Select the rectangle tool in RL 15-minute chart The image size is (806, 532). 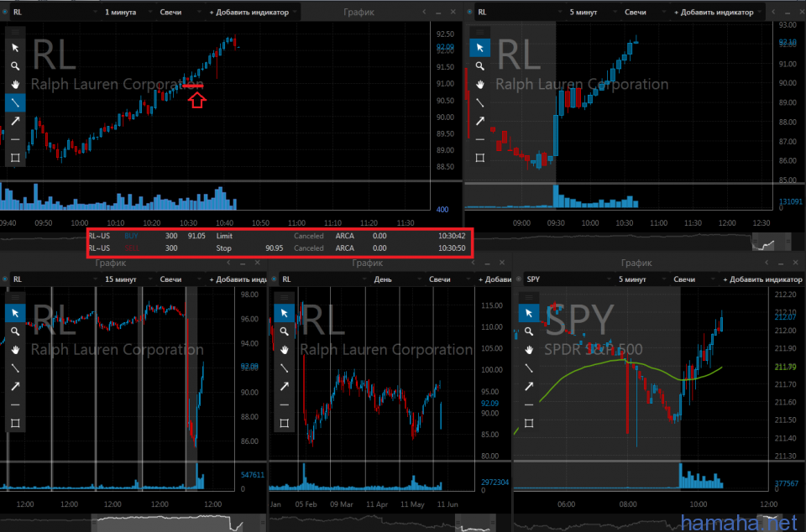[15, 423]
